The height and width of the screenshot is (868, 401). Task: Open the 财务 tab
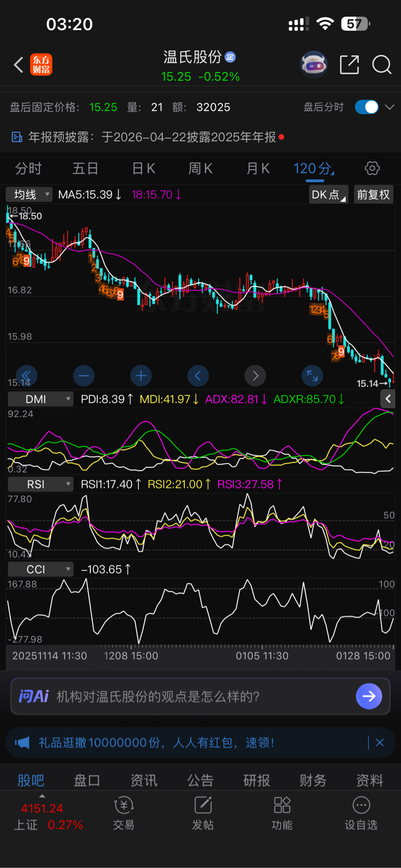(x=313, y=780)
